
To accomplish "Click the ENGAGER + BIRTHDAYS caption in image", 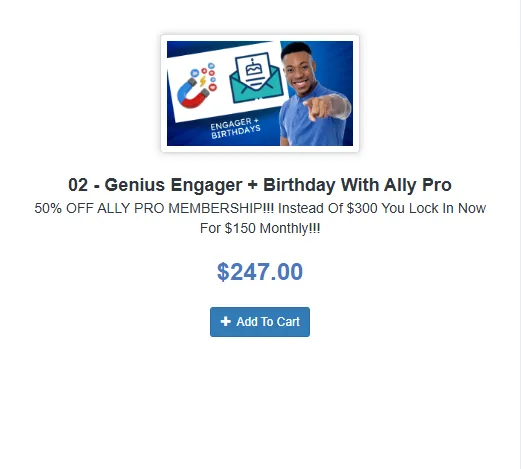I will pos(235,128).
